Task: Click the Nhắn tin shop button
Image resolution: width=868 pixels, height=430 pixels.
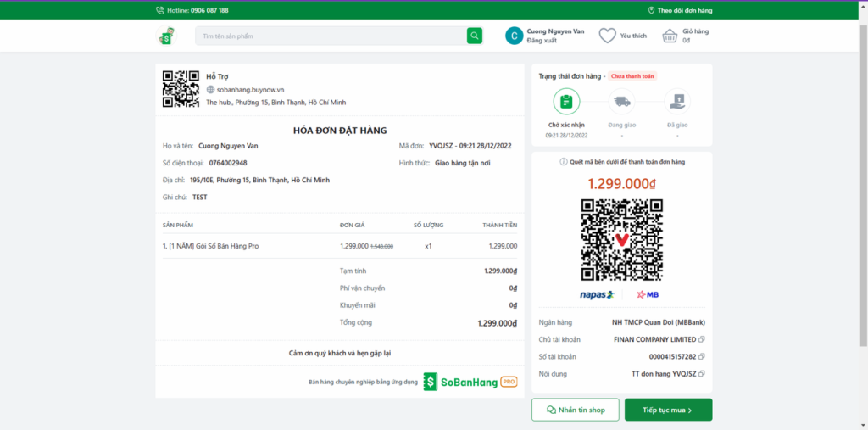Action: click(x=576, y=410)
